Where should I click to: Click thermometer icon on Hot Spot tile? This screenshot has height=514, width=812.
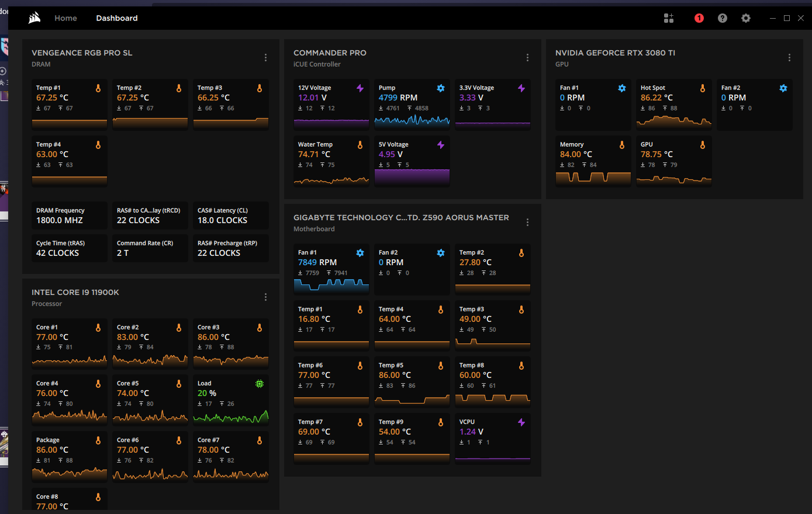(702, 88)
